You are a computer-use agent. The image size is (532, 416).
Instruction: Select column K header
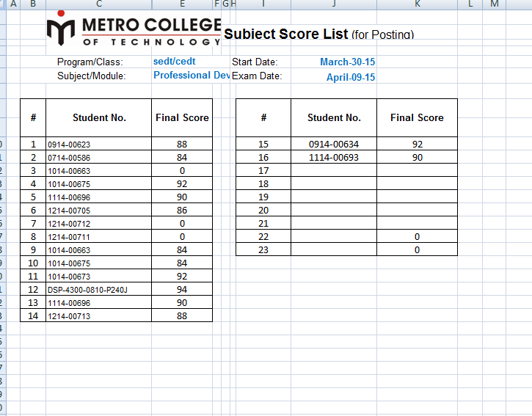click(x=418, y=4)
